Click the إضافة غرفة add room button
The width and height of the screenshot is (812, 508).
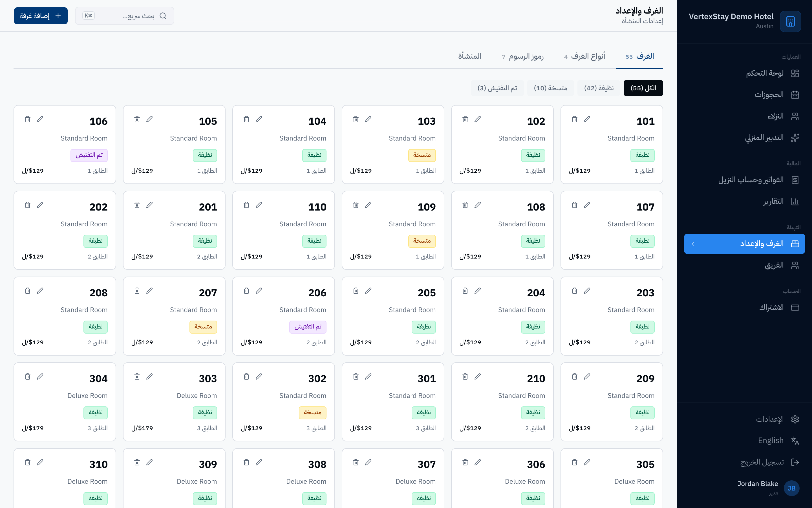point(41,16)
